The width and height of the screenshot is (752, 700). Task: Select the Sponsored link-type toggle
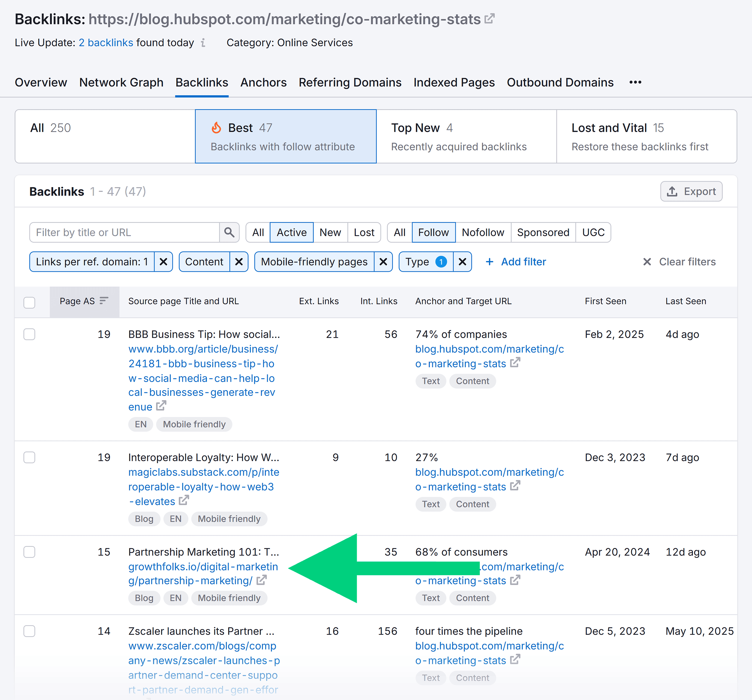coord(543,232)
